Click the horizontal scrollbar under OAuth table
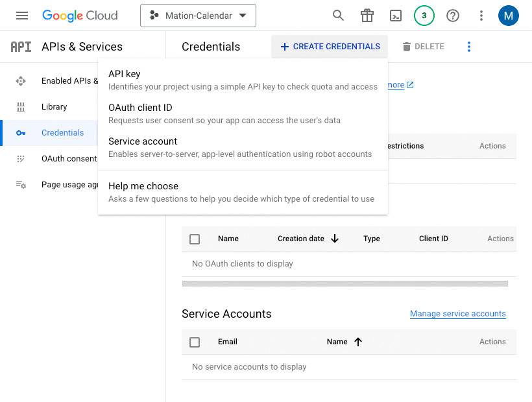The width and height of the screenshot is (532, 402). pos(345,284)
